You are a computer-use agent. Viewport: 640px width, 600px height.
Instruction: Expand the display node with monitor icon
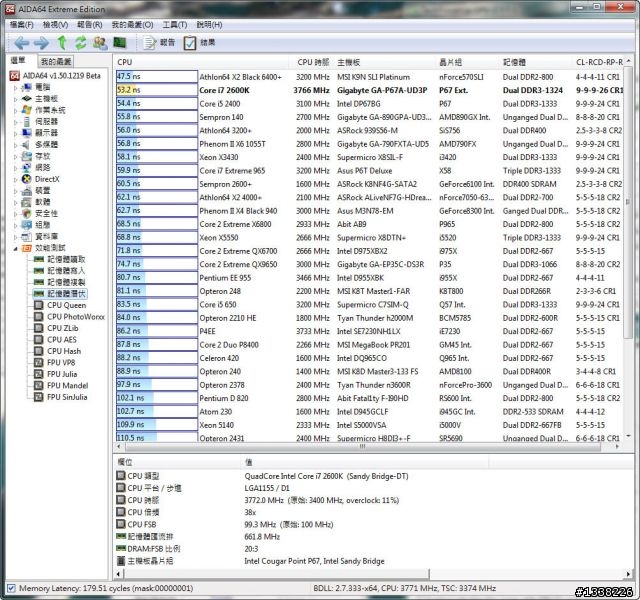coord(16,133)
